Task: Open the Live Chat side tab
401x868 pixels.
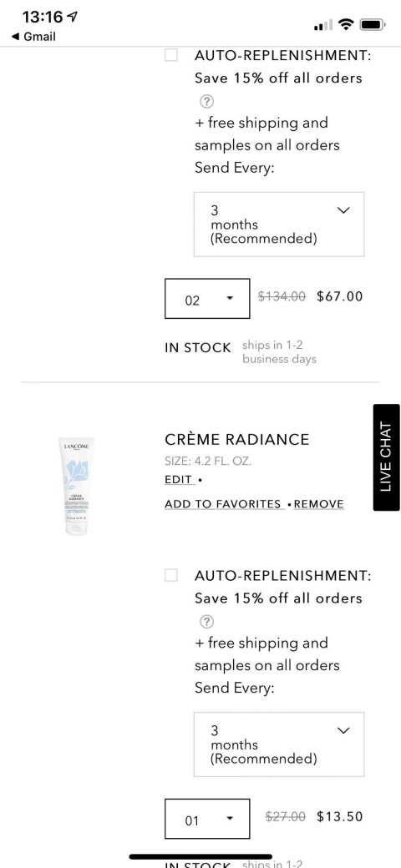Action: pyautogui.click(x=386, y=457)
